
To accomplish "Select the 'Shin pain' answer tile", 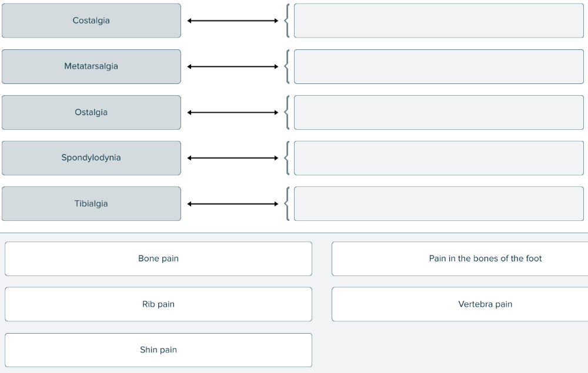I will point(158,350).
